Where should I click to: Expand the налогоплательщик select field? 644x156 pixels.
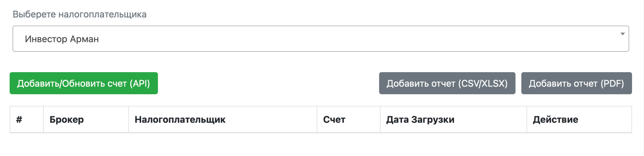click(x=320, y=39)
